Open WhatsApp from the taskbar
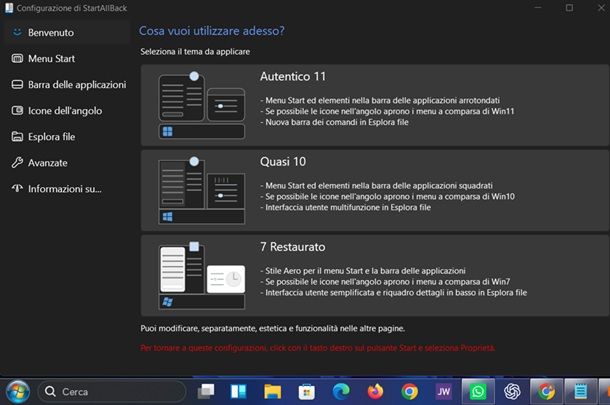Screen dimensions: 610x405 point(478,391)
